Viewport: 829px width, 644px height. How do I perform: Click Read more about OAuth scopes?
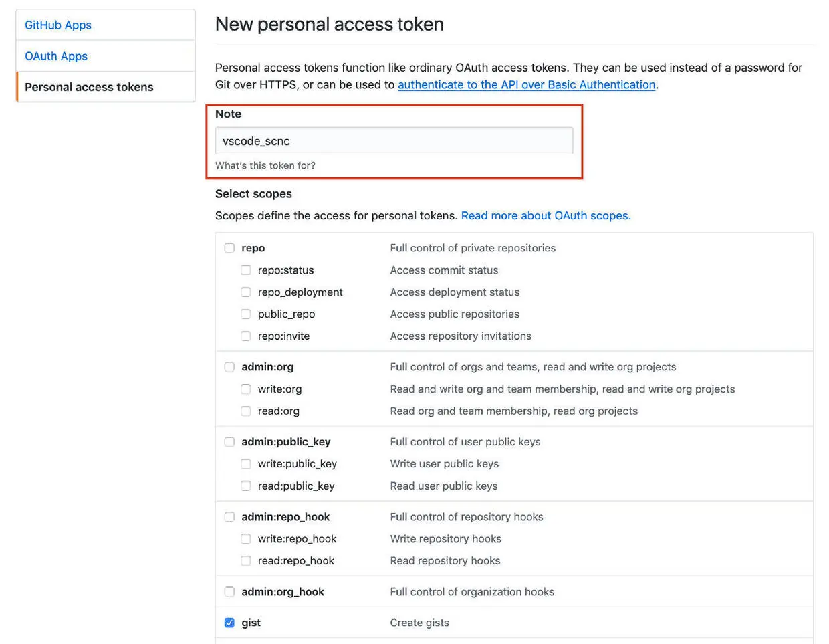coord(546,216)
